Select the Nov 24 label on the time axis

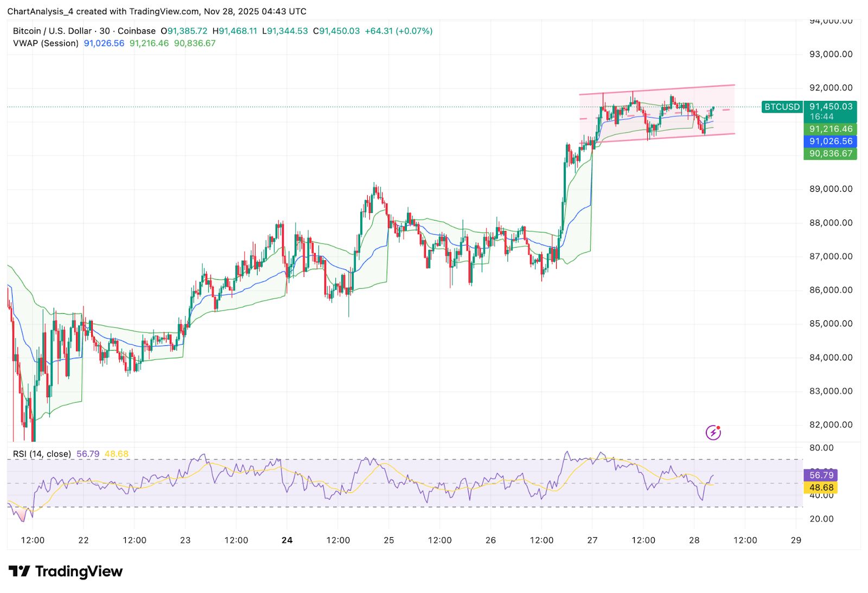click(288, 540)
